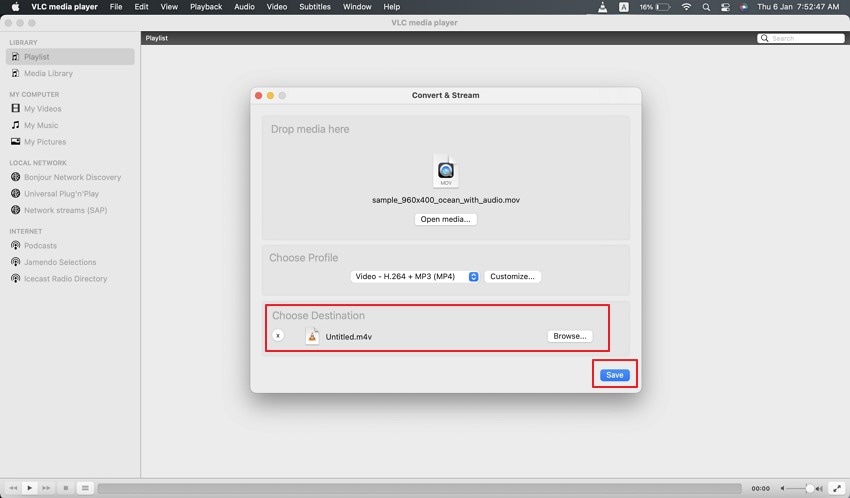Click the Browse... button

[570, 337]
